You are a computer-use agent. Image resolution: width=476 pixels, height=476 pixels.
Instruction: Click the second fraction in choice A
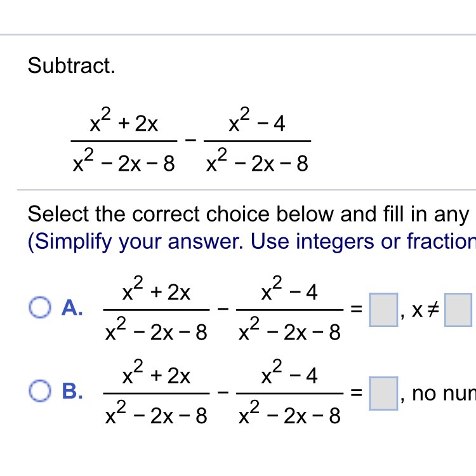(289, 309)
